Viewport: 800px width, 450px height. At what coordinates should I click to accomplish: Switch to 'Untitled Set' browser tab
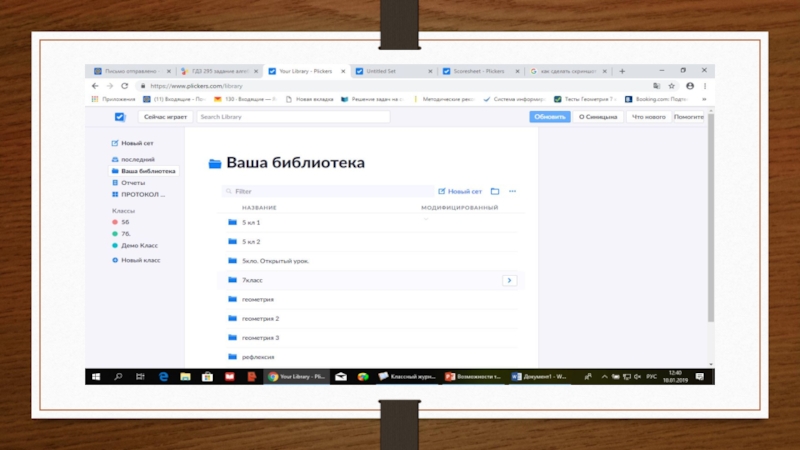click(x=393, y=71)
